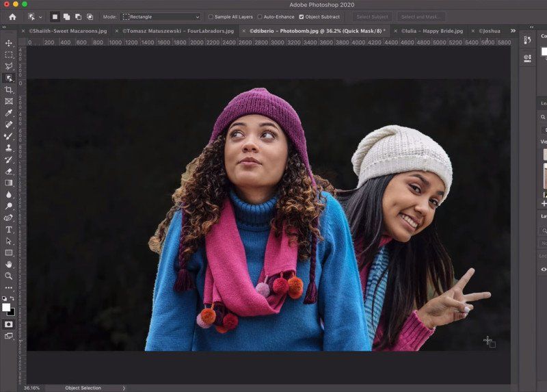Select the Object Selection tool in toolbar

point(9,78)
